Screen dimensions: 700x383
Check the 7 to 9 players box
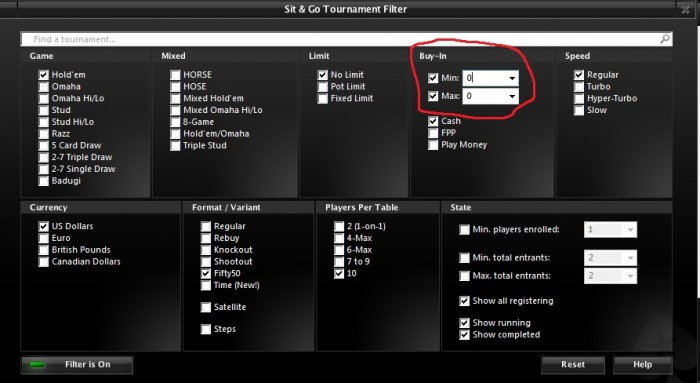339,262
